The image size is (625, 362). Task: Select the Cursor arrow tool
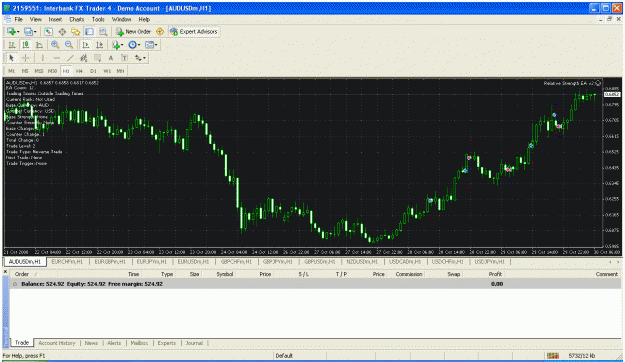(x=12, y=58)
